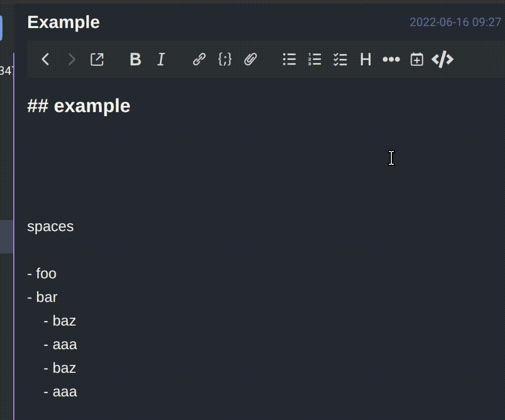This screenshot has width=505, height=420.
Task: Open note in external editor
Action: 97,60
